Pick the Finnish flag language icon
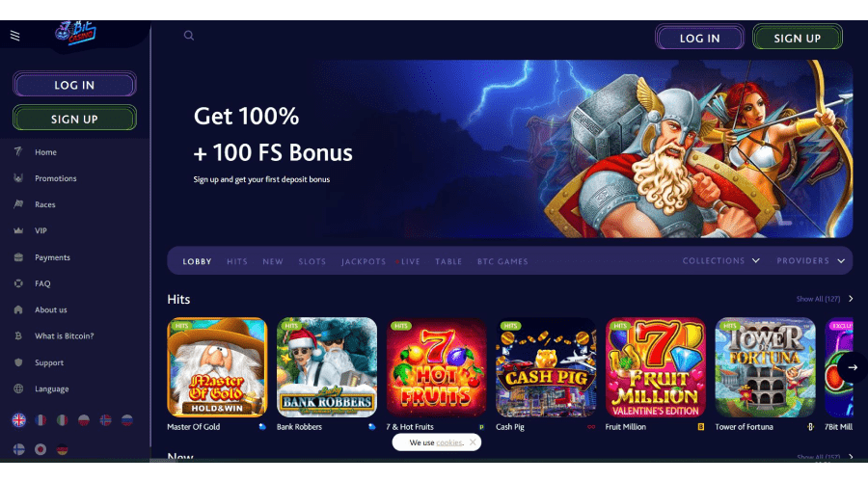Viewport: 868px width, 482px height. pos(19,450)
